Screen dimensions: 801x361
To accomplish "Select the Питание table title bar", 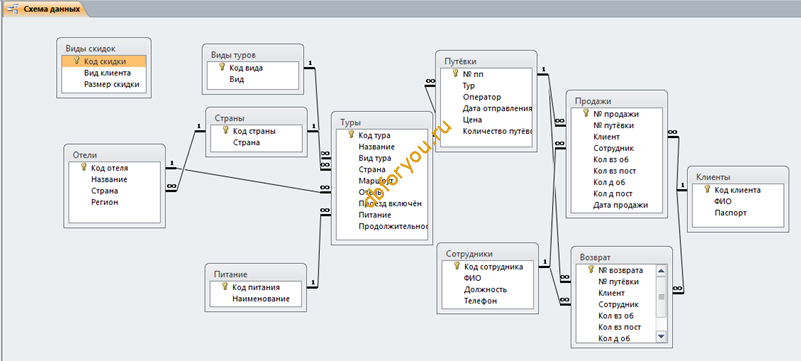I will click(x=255, y=274).
